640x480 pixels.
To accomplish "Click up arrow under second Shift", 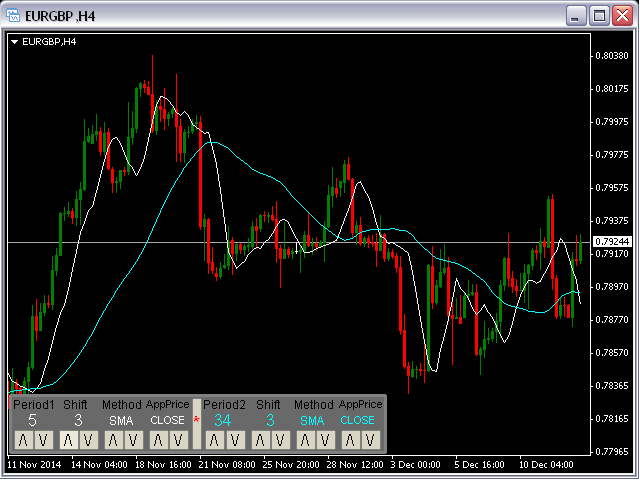I will (x=260, y=440).
